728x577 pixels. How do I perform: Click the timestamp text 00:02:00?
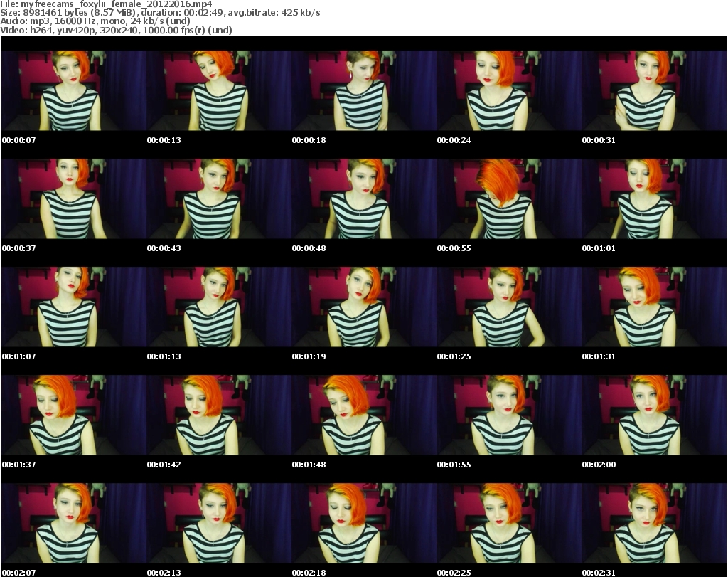click(599, 465)
